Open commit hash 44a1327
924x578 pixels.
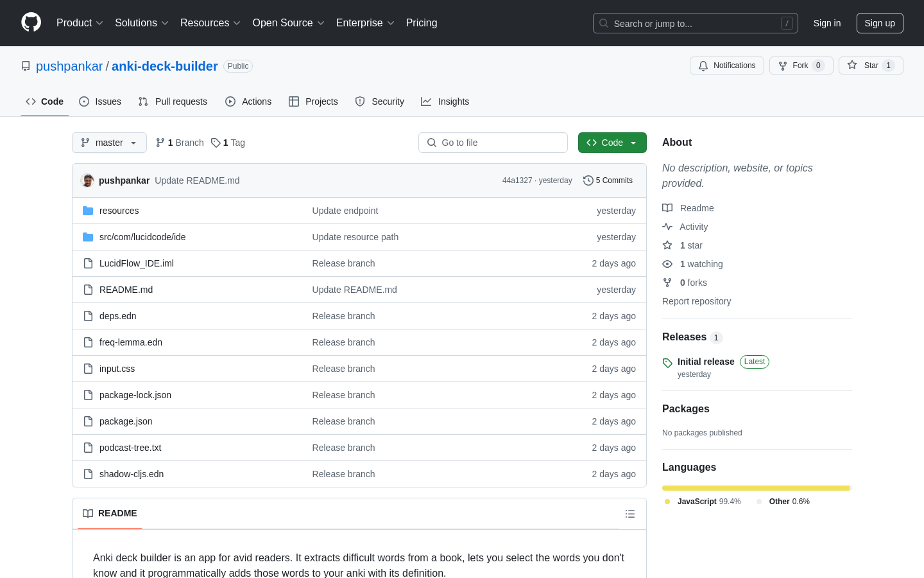(x=517, y=180)
